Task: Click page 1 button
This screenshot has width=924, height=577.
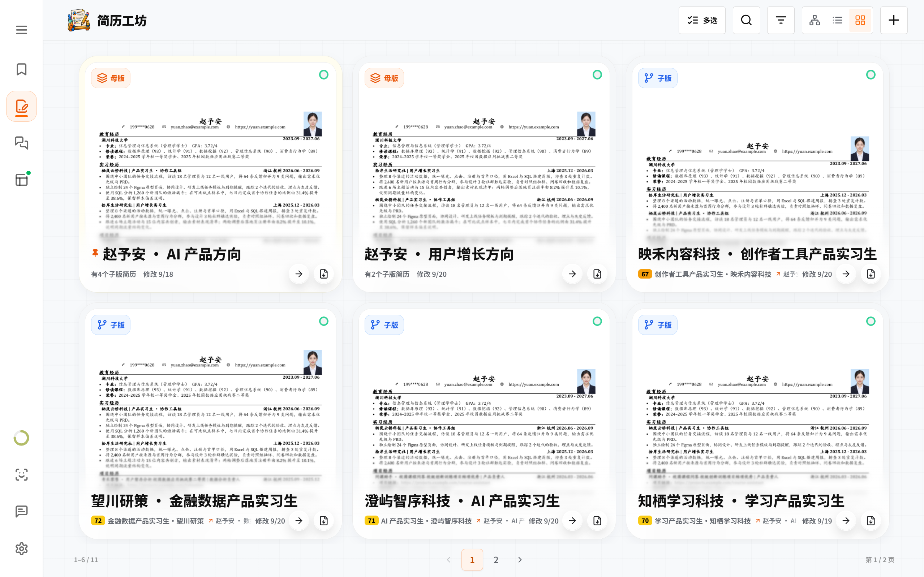Action: tap(472, 560)
